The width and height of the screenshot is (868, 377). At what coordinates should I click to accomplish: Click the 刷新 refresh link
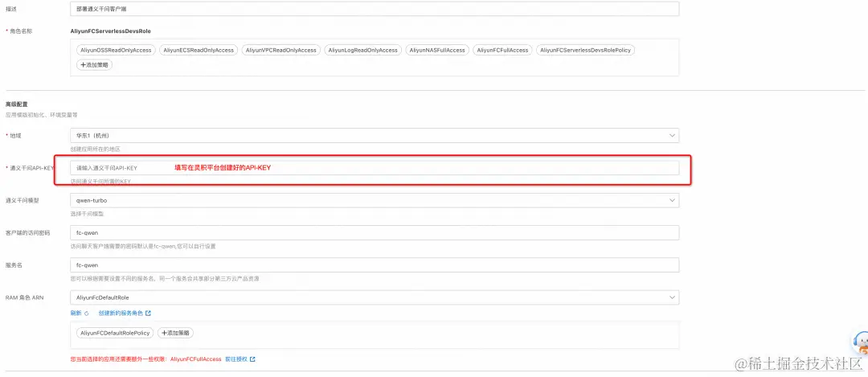point(76,313)
